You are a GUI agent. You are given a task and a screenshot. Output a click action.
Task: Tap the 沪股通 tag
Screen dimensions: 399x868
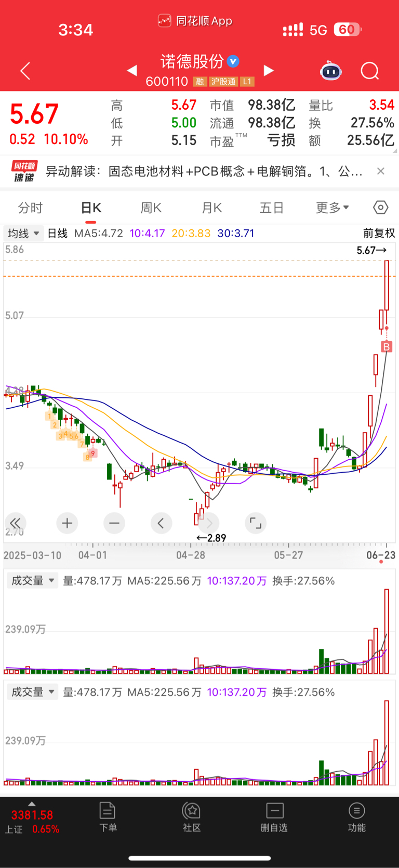[x=223, y=82]
